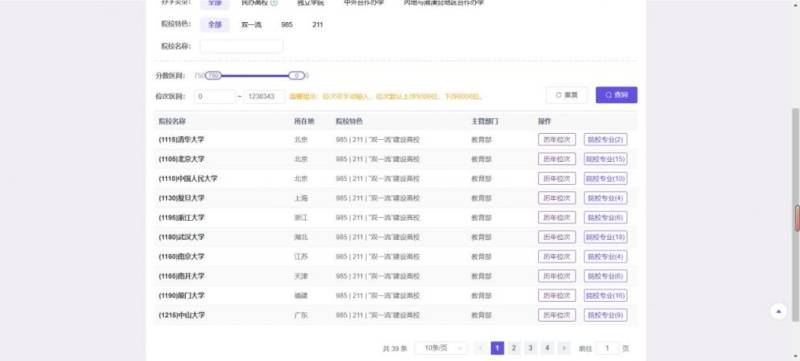The image size is (800, 361).
Task: Click the next page arrow
Action: (x=564, y=348)
